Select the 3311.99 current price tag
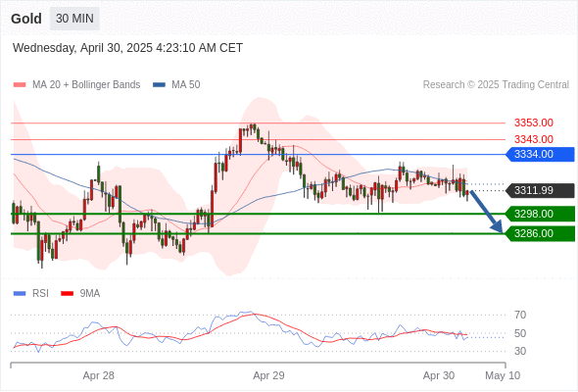578x392 pixels. coord(540,191)
